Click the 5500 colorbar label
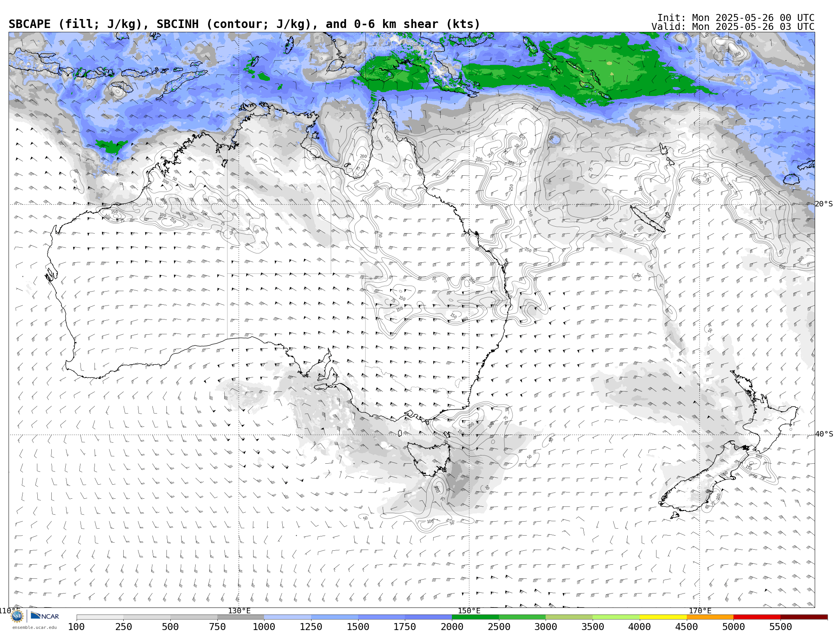 [780, 627]
